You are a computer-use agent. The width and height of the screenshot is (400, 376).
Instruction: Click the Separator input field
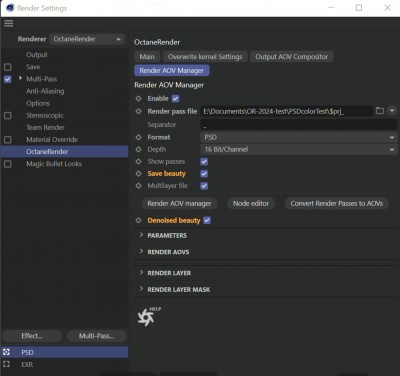point(299,125)
